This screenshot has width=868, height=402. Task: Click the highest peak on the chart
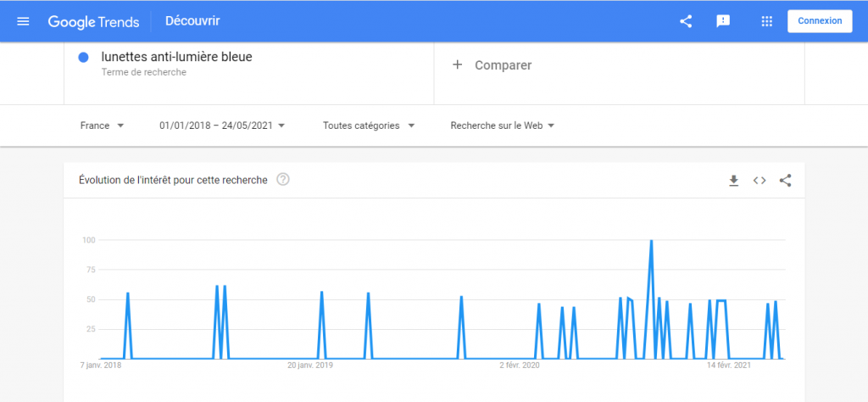[651, 242]
